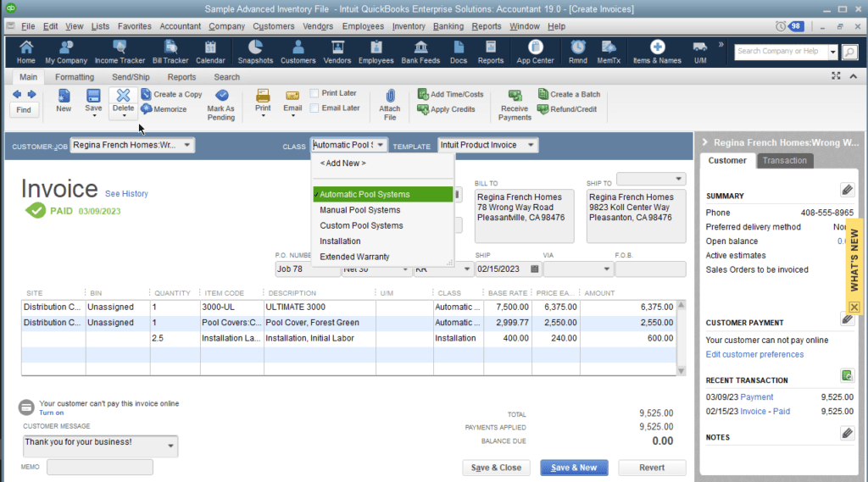
Task: Open the Ship To dropdown
Action: tap(678, 179)
